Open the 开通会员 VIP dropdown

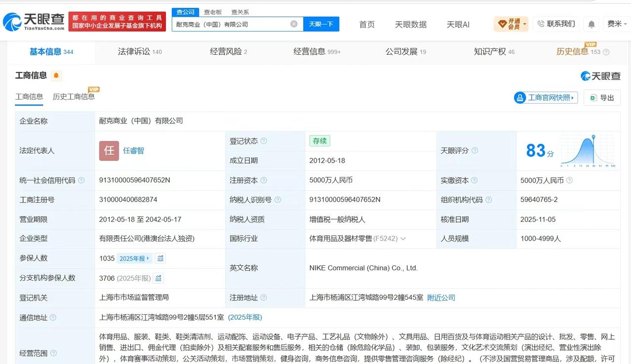point(511,24)
